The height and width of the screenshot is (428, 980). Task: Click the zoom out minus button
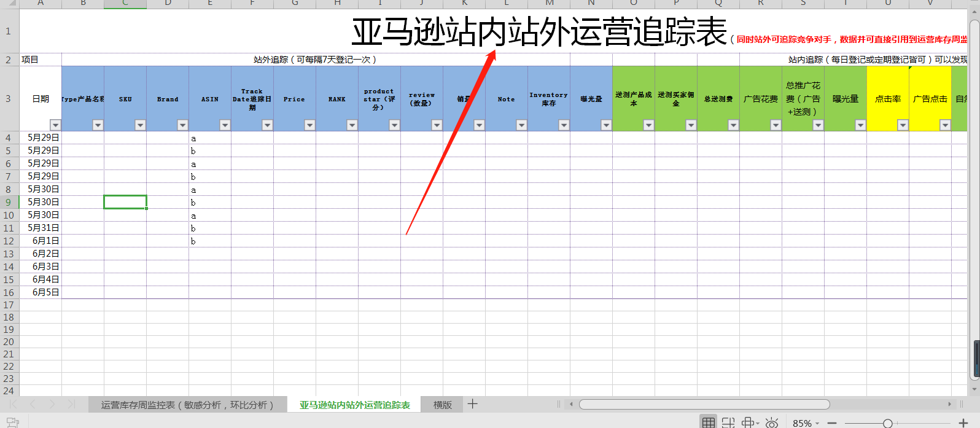click(832, 423)
